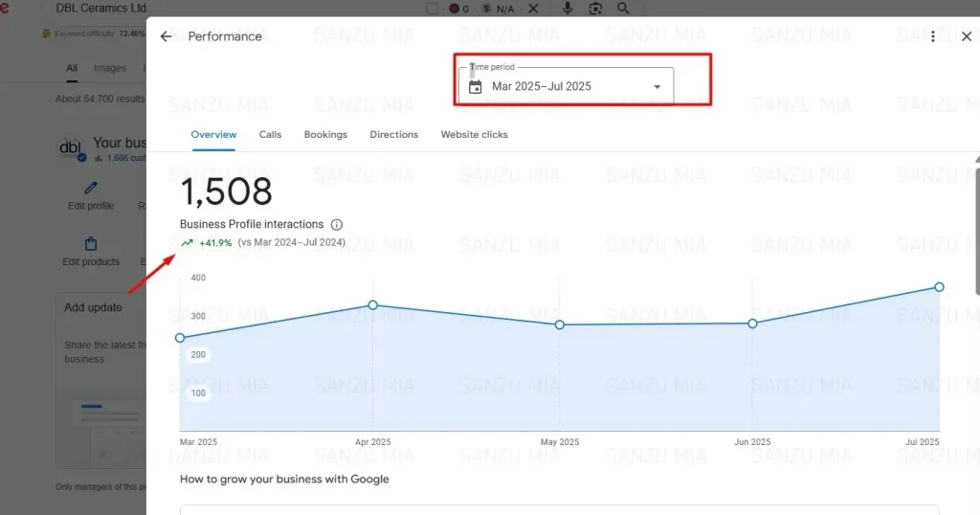
Task: Open the Directions tab
Action: click(x=393, y=135)
